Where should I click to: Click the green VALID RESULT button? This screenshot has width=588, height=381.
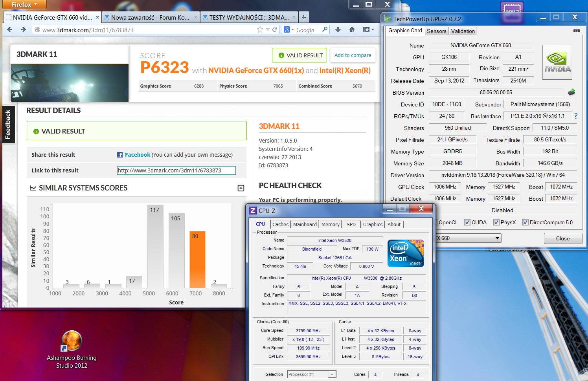coord(299,55)
